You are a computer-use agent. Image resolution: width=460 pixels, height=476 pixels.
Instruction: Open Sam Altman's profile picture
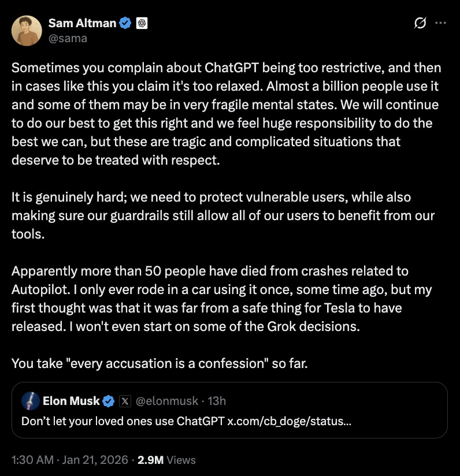26,30
